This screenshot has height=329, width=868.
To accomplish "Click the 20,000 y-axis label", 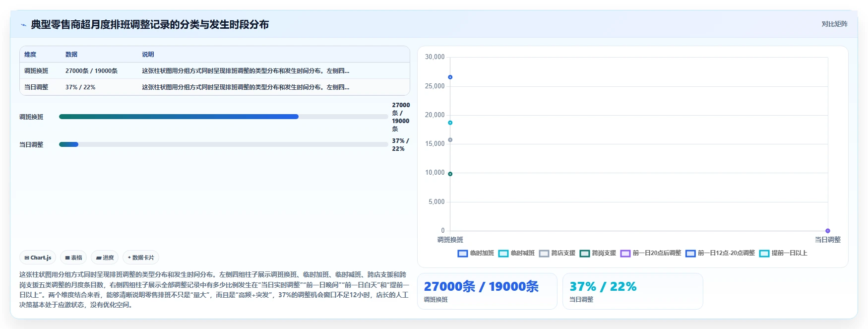I will pyautogui.click(x=434, y=115).
